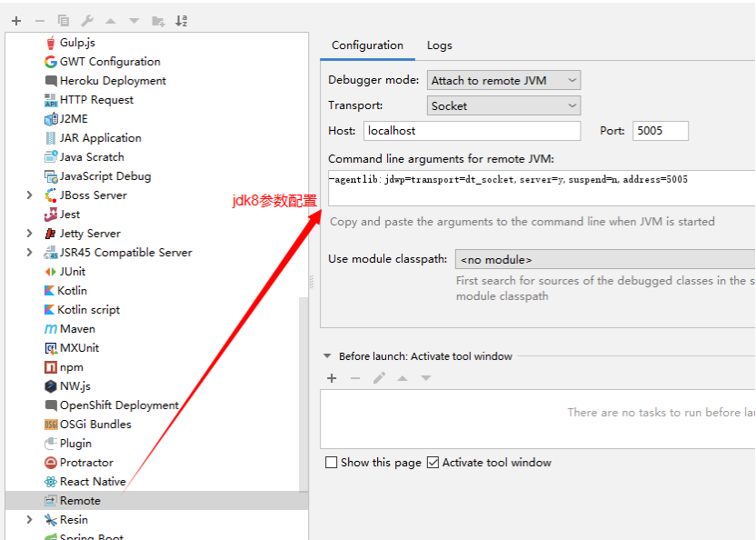Expand the Resin node
This screenshot has width=756, height=540.
click(x=29, y=520)
